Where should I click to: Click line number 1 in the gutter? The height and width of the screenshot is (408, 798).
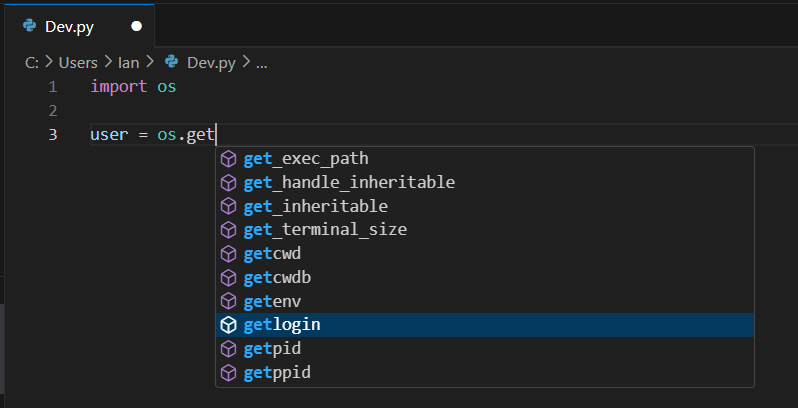click(x=52, y=87)
